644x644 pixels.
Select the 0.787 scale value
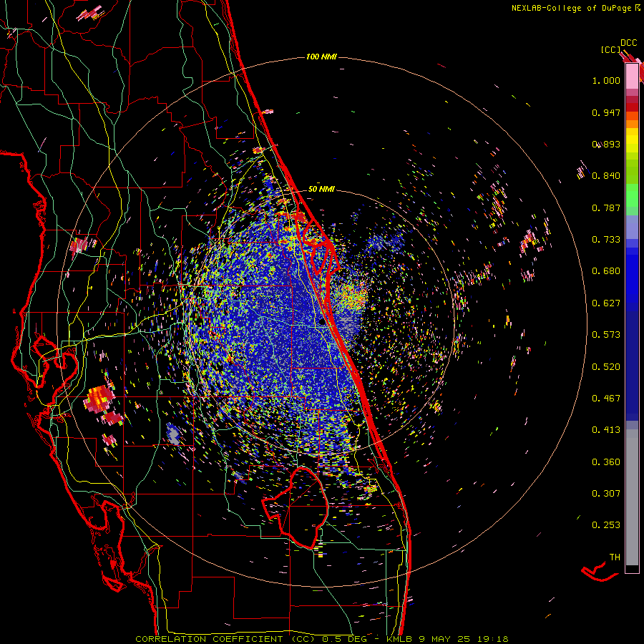tap(606, 208)
